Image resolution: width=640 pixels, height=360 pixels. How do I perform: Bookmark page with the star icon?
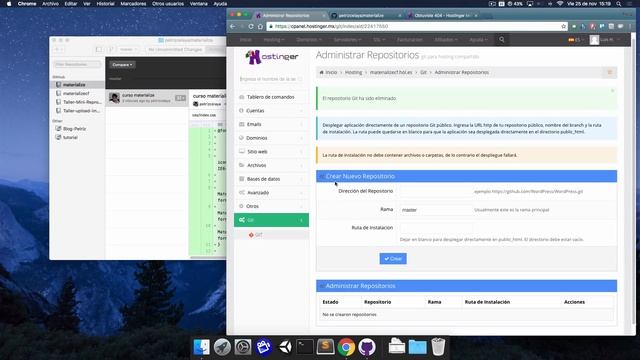[564, 26]
